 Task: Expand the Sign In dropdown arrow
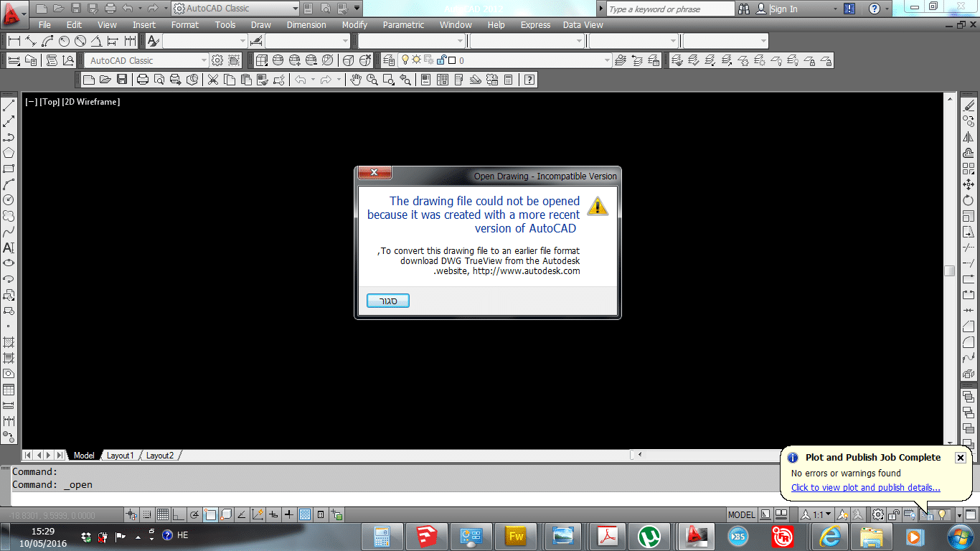(x=837, y=9)
